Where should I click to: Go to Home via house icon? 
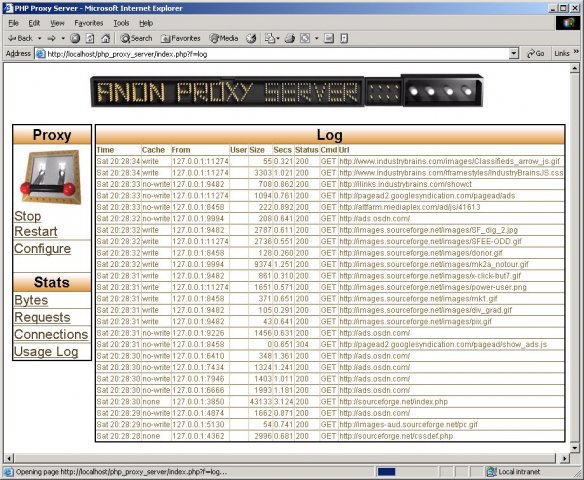pyautogui.click(x=106, y=38)
